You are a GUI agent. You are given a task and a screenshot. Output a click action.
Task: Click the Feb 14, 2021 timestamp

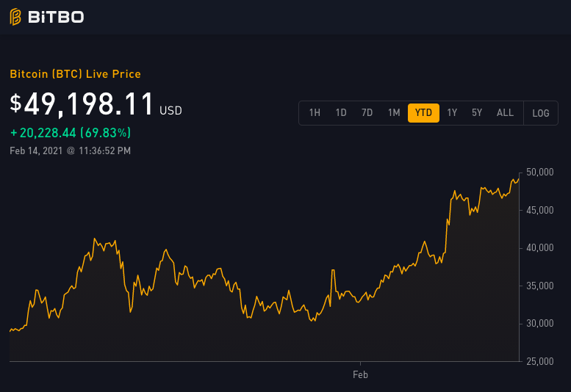[x=71, y=150]
